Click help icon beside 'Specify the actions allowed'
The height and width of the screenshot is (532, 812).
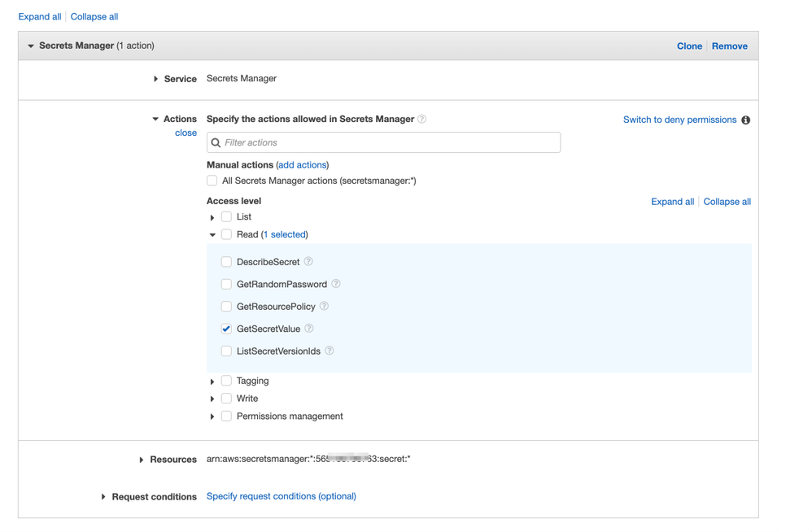pos(422,119)
